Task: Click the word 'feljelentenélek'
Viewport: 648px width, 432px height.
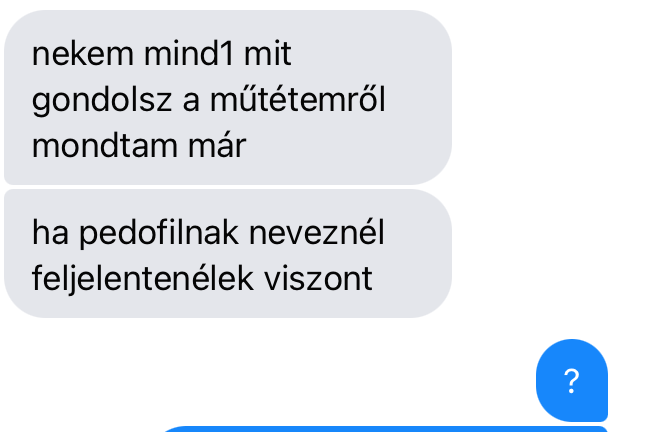Action: click(x=143, y=279)
